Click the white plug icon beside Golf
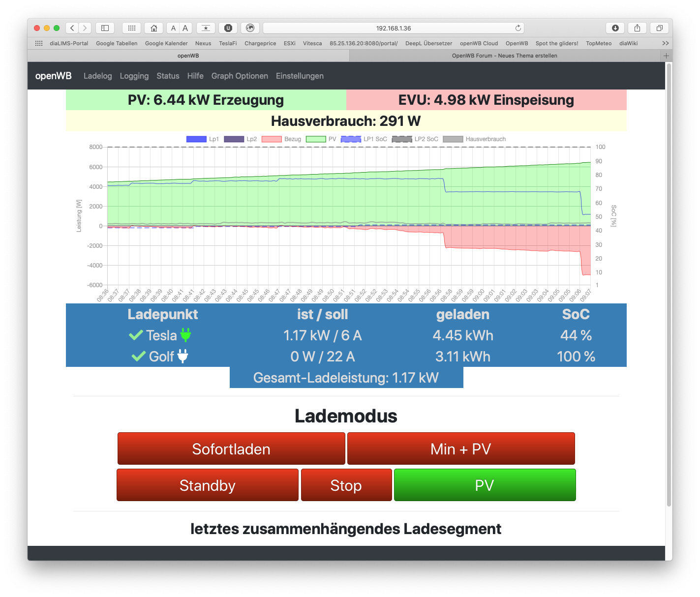This screenshot has width=700, height=597. point(183,356)
